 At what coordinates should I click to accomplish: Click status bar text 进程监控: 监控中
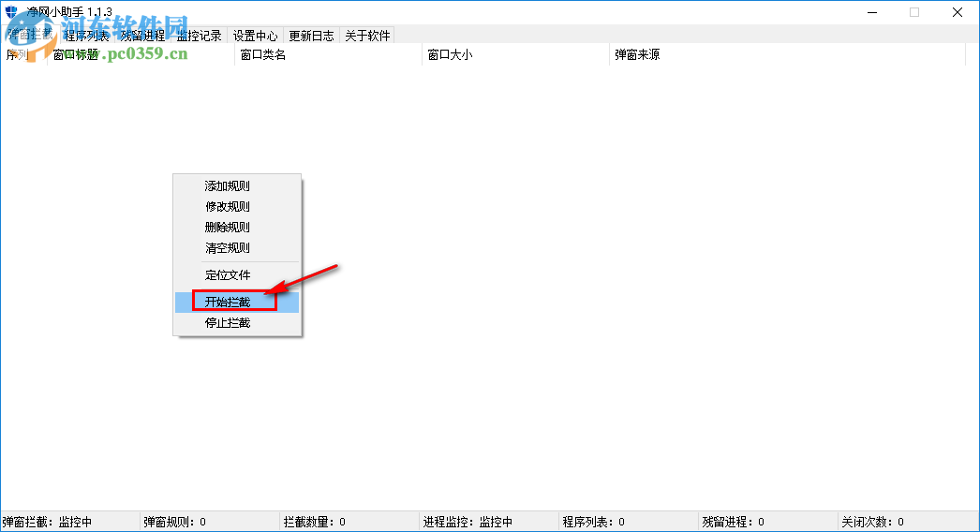tap(468, 522)
